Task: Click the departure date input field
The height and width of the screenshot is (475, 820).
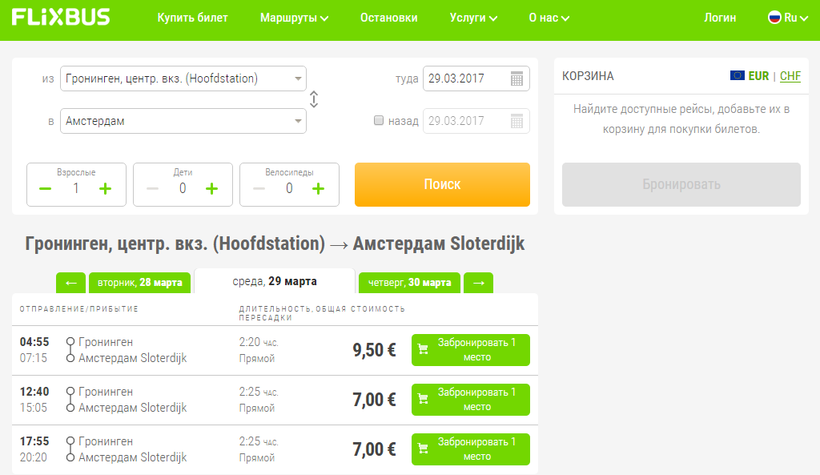Action: click(x=465, y=79)
